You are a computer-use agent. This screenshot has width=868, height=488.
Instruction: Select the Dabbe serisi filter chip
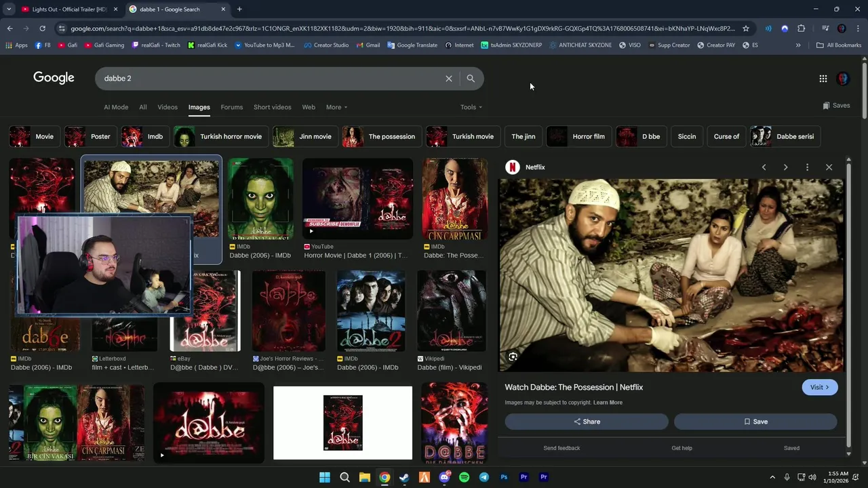pyautogui.click(x=785, y=137)
